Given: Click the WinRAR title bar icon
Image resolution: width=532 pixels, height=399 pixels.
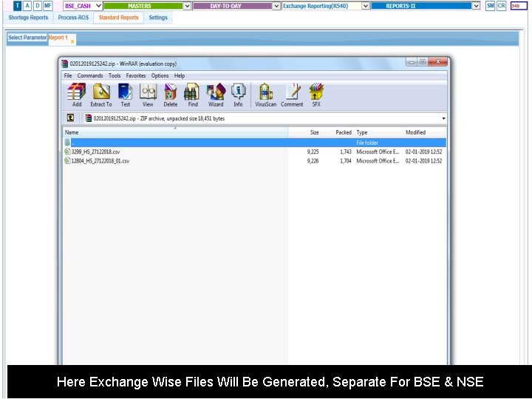Looking at the screenshot, I should point(65,64).
